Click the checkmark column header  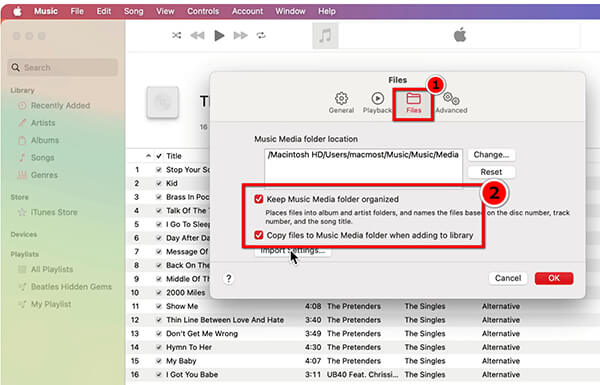(159, 156)
